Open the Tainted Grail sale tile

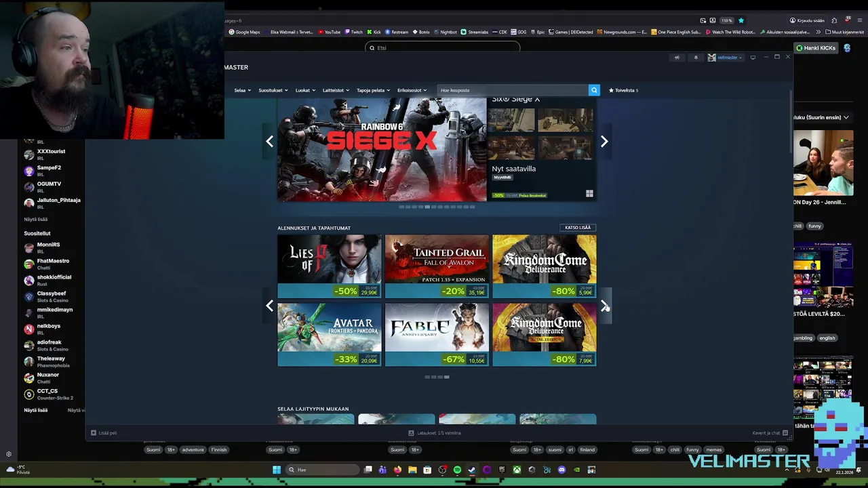tap(437, 266)
